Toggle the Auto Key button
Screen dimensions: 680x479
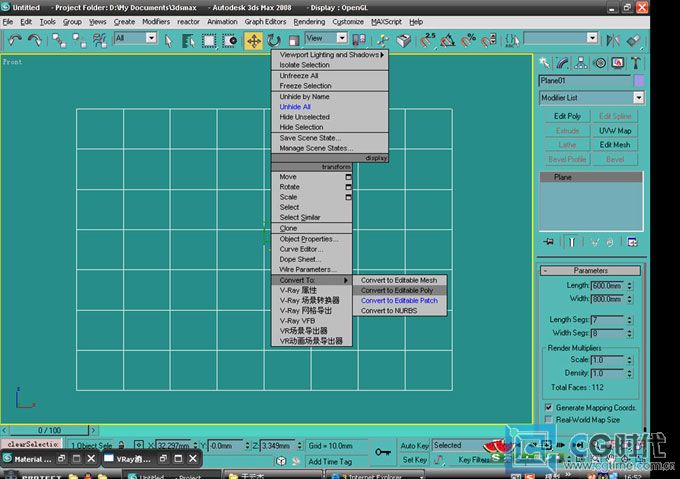(414, 445)
